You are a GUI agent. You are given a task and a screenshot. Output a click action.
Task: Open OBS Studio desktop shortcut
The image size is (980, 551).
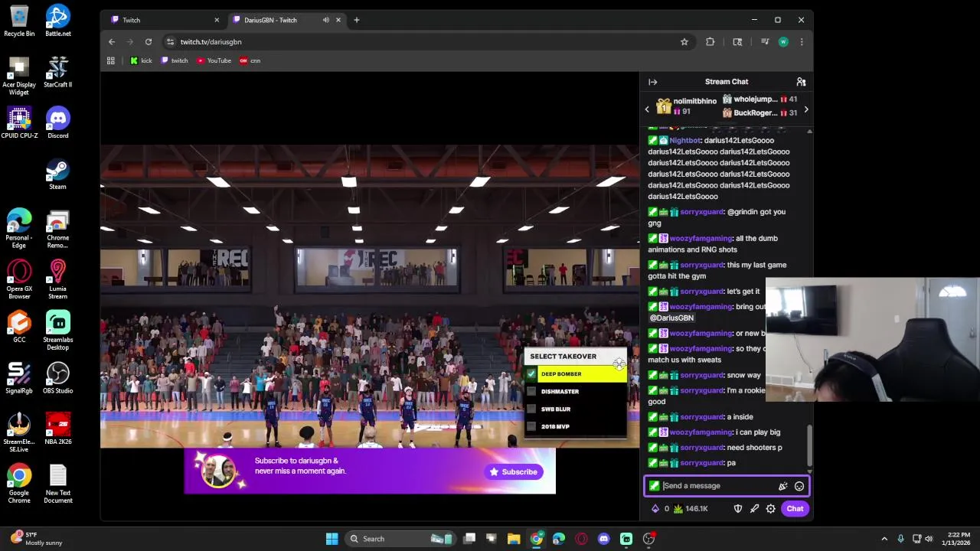point(58,378)
